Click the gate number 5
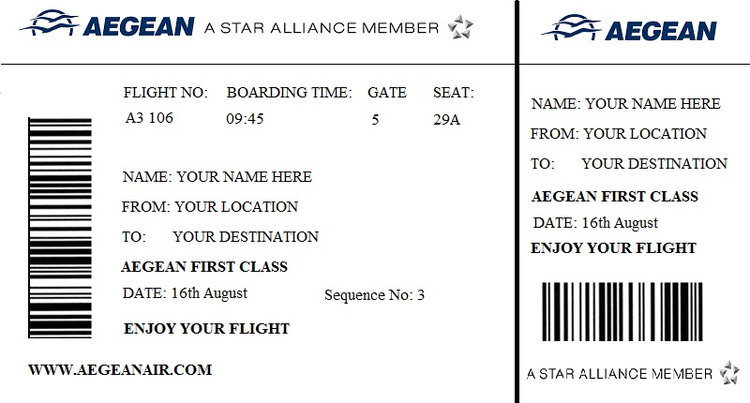 click(x=375, y=120)
